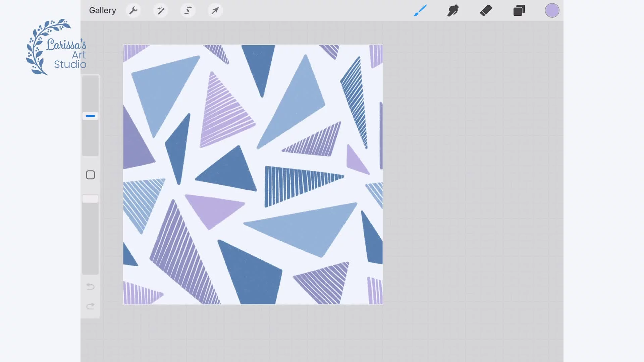This screenshot has height=362, width=644.
Task: Activate the Selection tool
Action: 188,11
